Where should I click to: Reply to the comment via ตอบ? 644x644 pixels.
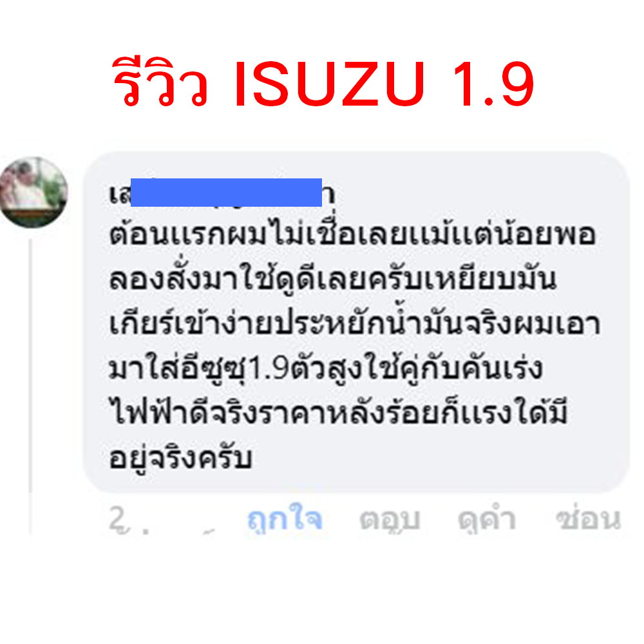pyautogui.click(x=390, y=520)
